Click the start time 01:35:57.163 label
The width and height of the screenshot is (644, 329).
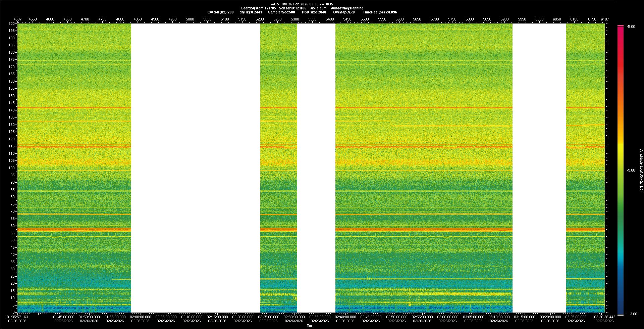[17, 317]
